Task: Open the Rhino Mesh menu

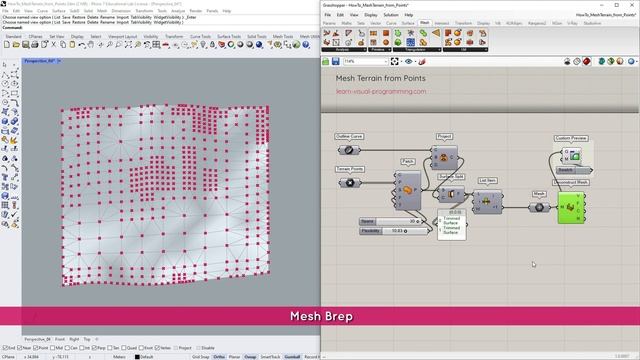Action: click(102, 11)
